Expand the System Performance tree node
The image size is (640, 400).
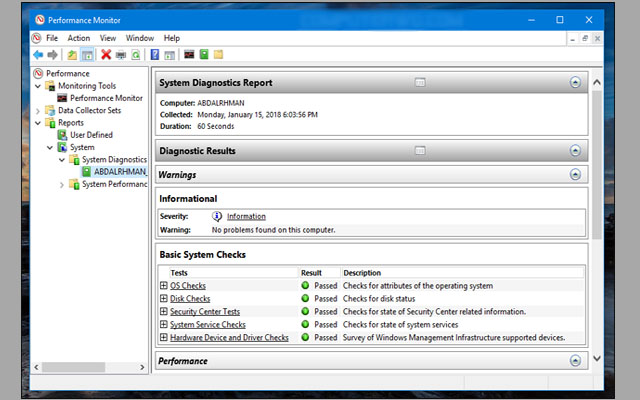[62, 184]
